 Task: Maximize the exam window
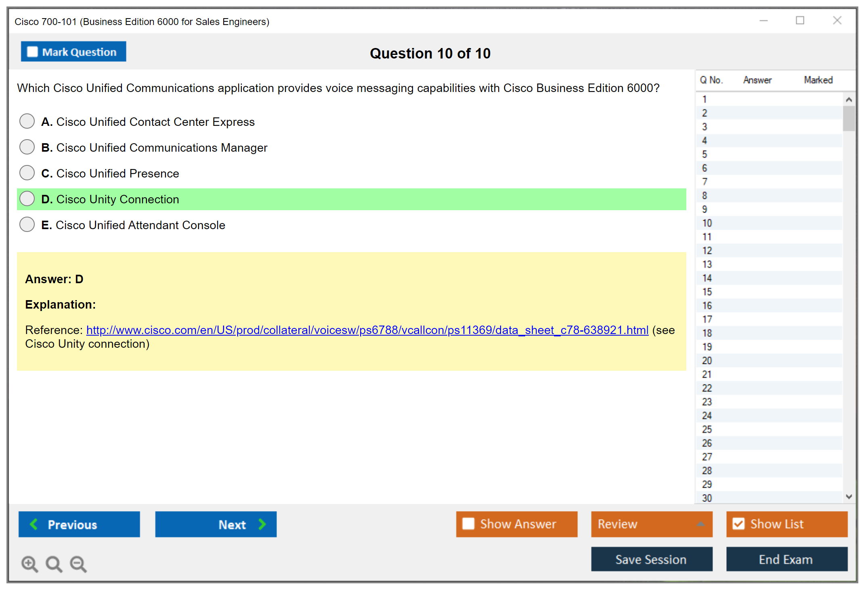click(x=800, y=21)
